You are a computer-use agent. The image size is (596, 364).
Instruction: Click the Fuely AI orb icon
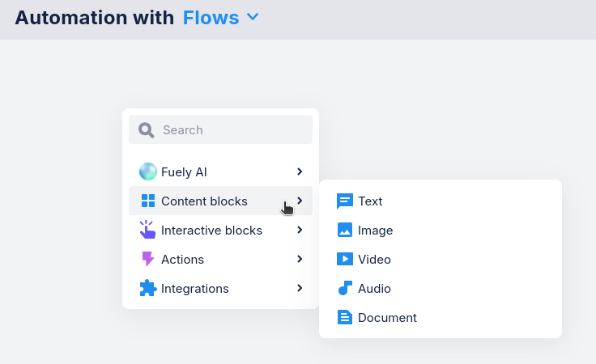click(x=147, y=171)
